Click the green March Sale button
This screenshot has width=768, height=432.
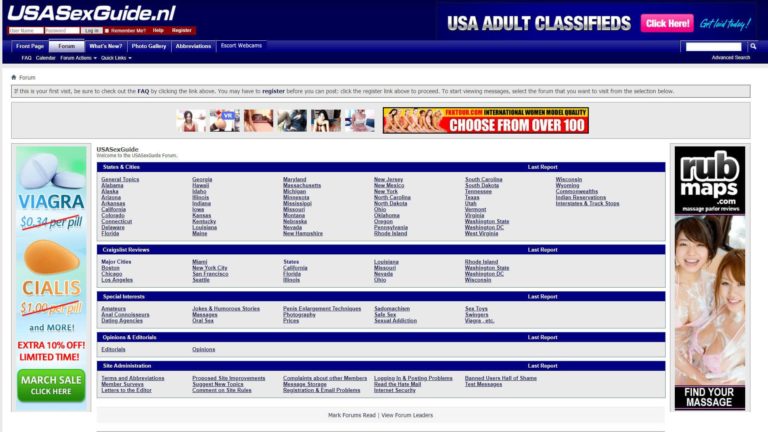pos(51,385)
